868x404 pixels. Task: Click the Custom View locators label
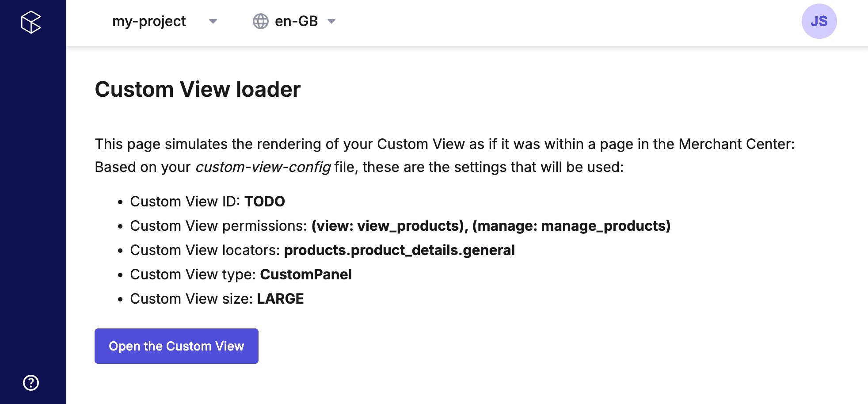point(205,250)
